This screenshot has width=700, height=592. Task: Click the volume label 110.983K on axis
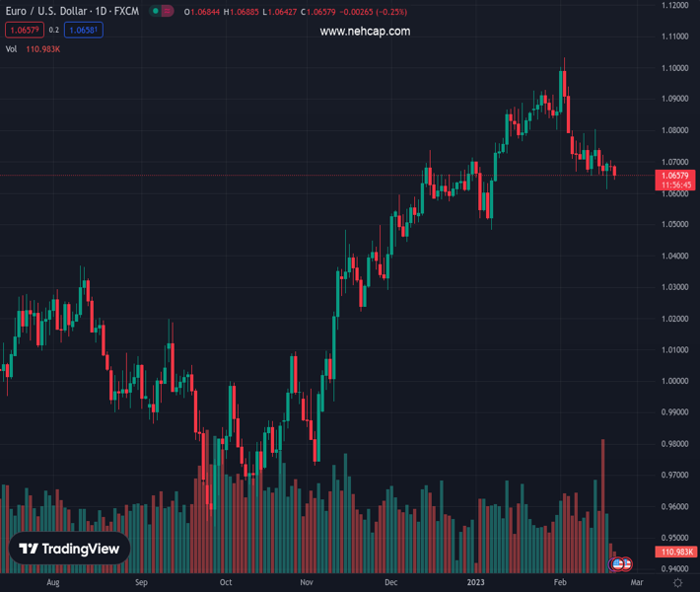click(x=675, y=552)
